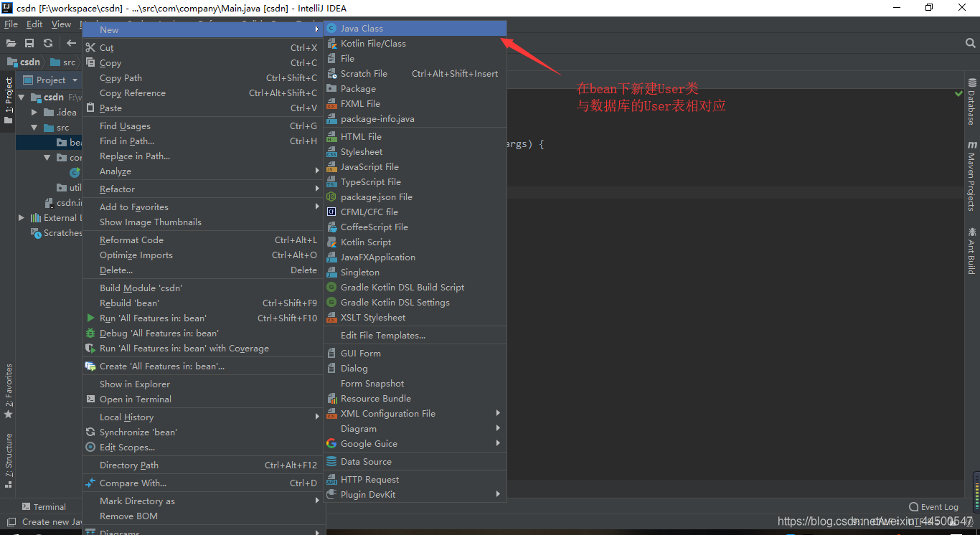Open the Plugin DevKit submenu

pos(415,494)
